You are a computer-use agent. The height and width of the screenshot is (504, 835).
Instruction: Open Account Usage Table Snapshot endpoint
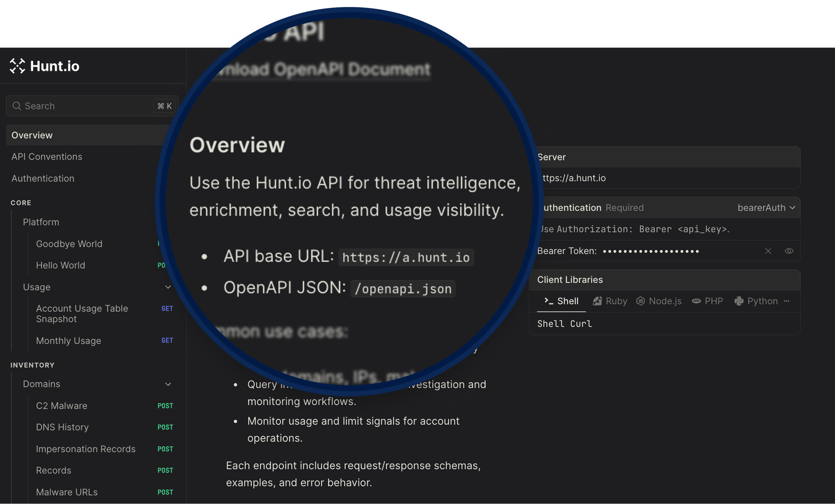click(82, 313)
